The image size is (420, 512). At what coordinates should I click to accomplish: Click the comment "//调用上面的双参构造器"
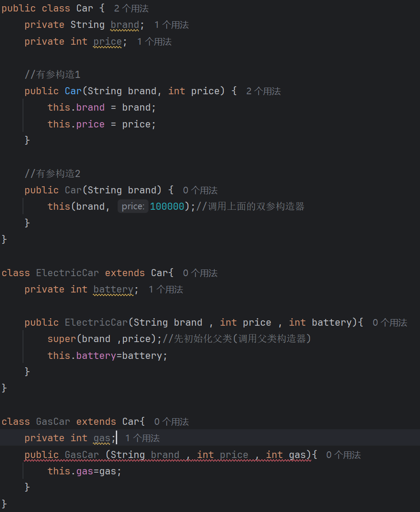point(250,206)
